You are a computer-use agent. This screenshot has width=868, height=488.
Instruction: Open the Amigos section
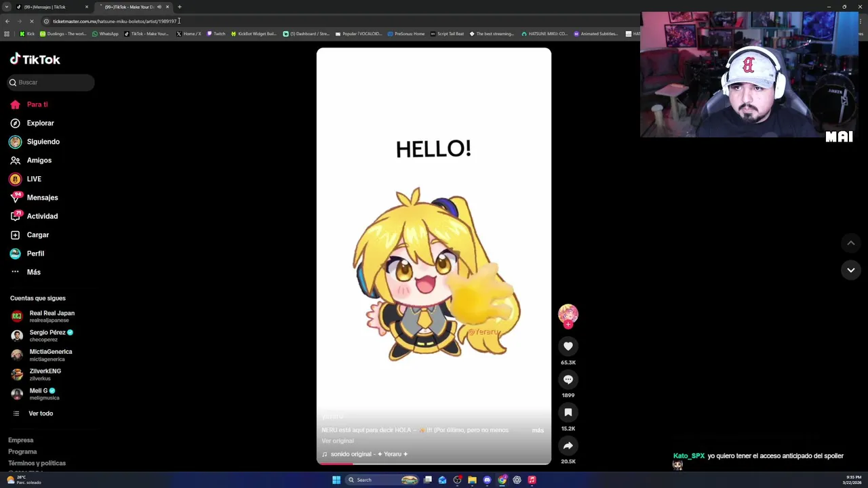point(31,161)
